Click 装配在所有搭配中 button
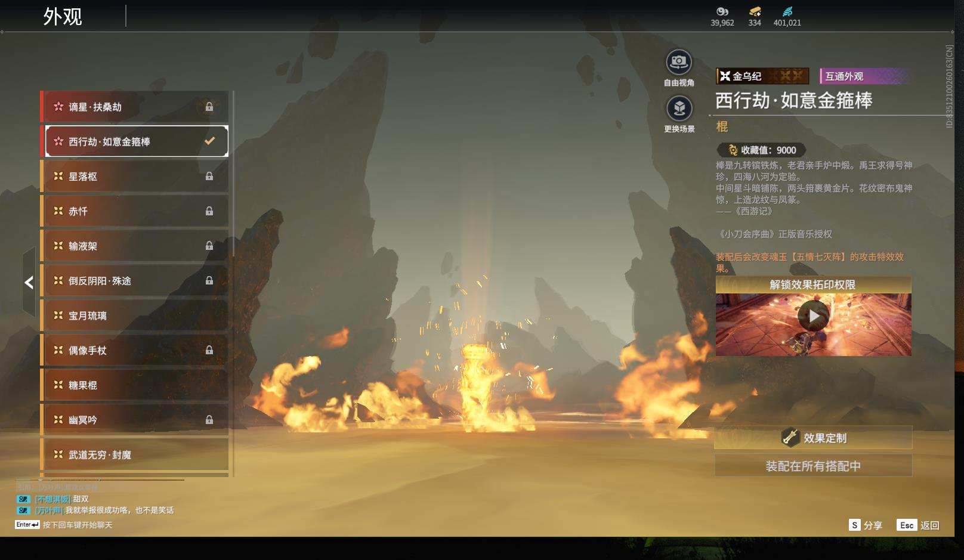Viewport: 964px width, 560px height. click(813, 466)
